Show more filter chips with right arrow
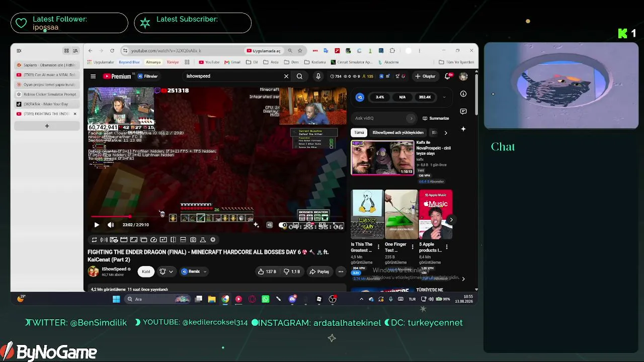This screenshot has height=362, width=644. click(445, 133)
